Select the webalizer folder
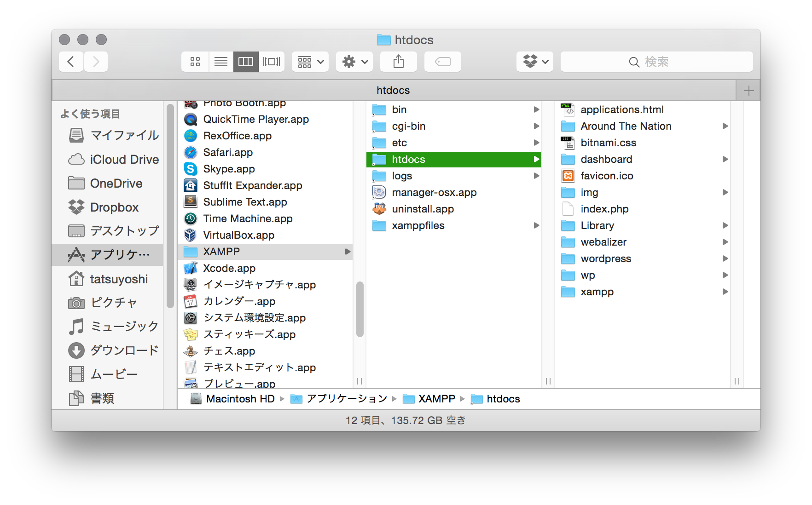The width and height of the screenshot is (812, 505). (x=643, y=242)
